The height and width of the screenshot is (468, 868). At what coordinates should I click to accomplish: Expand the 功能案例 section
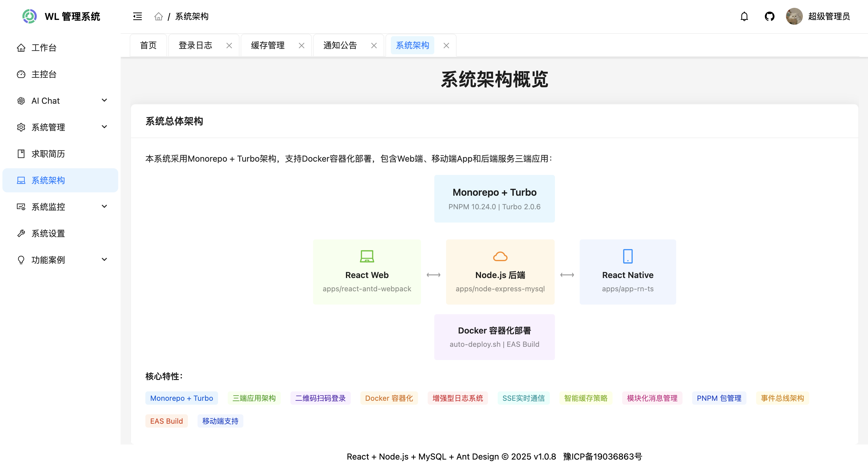104,259
